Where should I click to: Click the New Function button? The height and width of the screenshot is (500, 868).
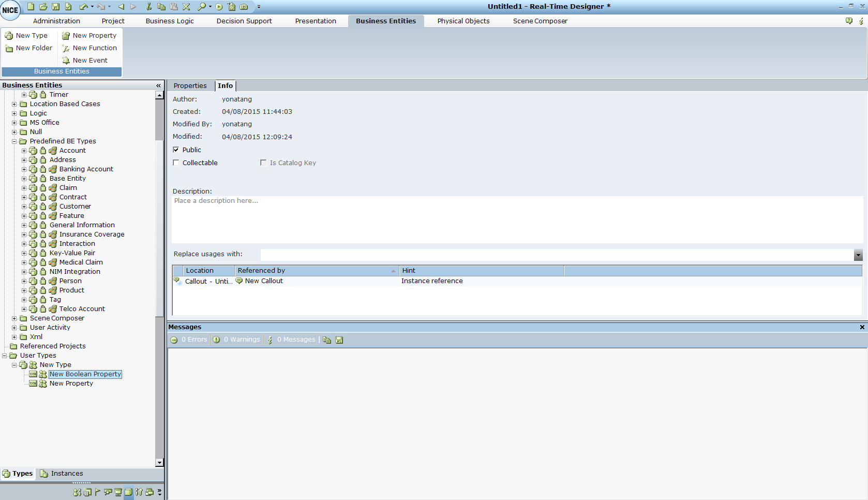90,48
